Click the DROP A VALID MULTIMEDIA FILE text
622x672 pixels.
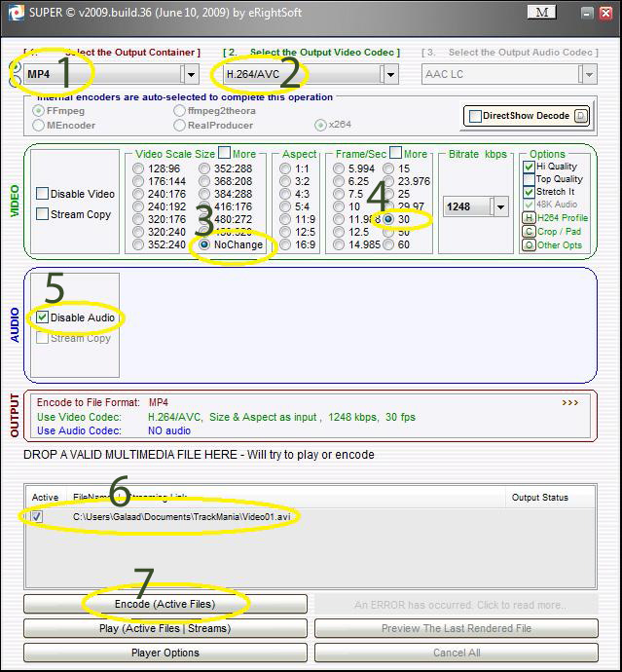(199, 455)
